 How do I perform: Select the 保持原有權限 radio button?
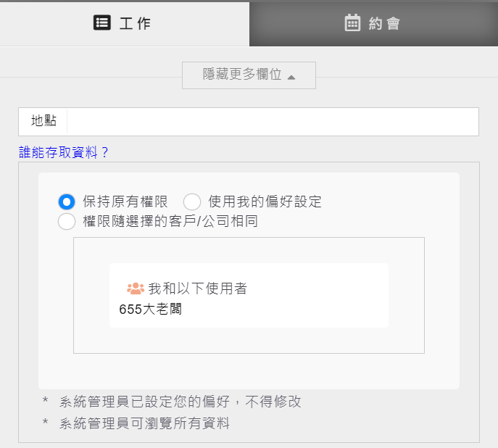tap(67, 202)
